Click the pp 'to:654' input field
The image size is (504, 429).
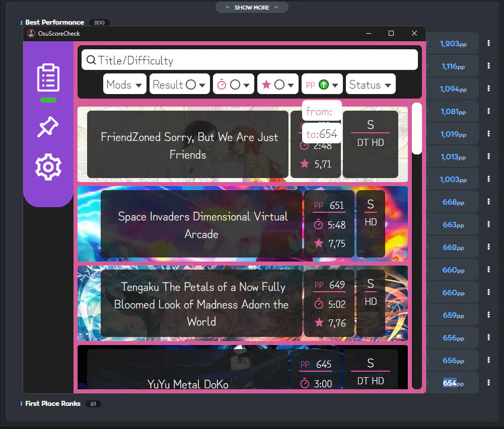tap(322, 134)
